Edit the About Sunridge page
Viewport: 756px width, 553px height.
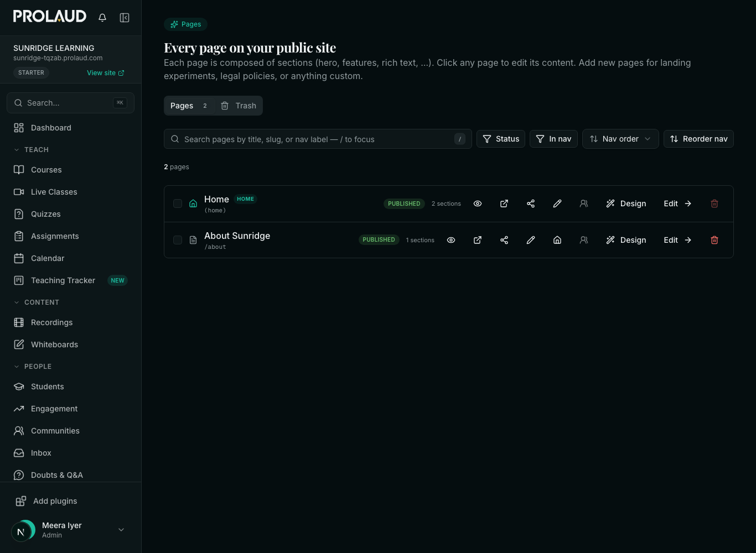pos(678,240)
